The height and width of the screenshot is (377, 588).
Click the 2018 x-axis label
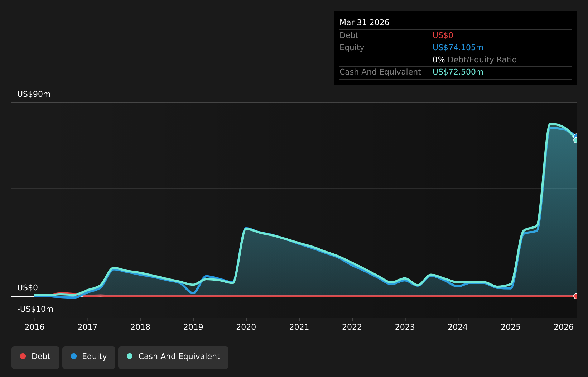[140, 327]
